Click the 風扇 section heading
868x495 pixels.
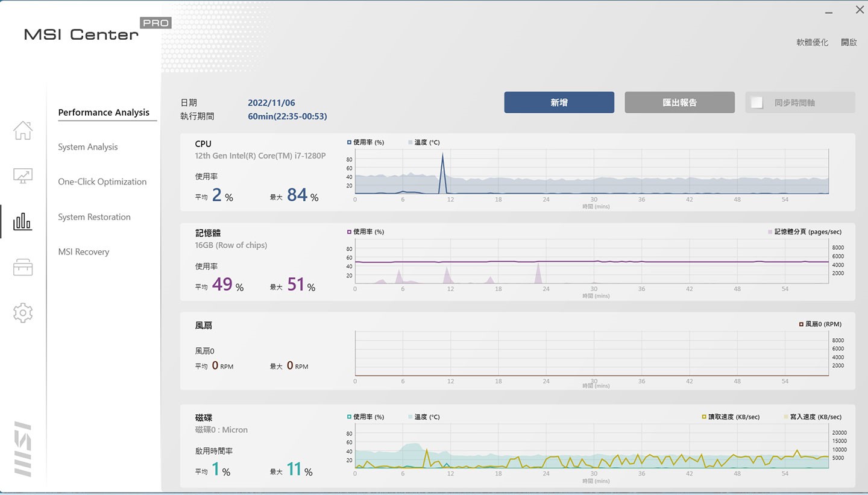204,326
